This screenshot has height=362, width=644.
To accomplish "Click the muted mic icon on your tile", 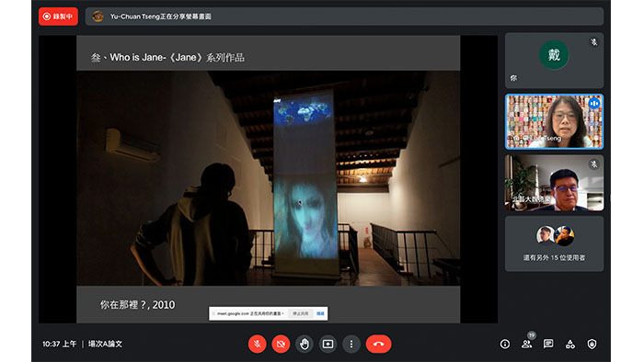I will pyautogui.click(x=594, y=42).
